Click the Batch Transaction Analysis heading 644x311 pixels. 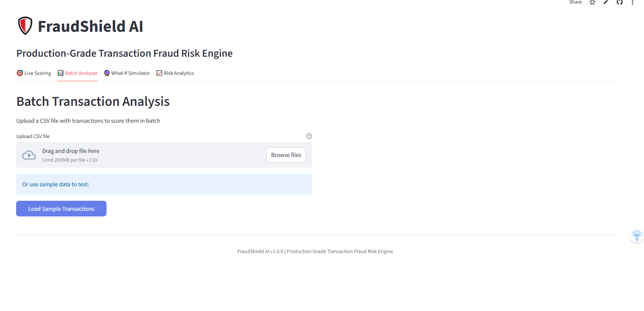(x=93, y=101)
